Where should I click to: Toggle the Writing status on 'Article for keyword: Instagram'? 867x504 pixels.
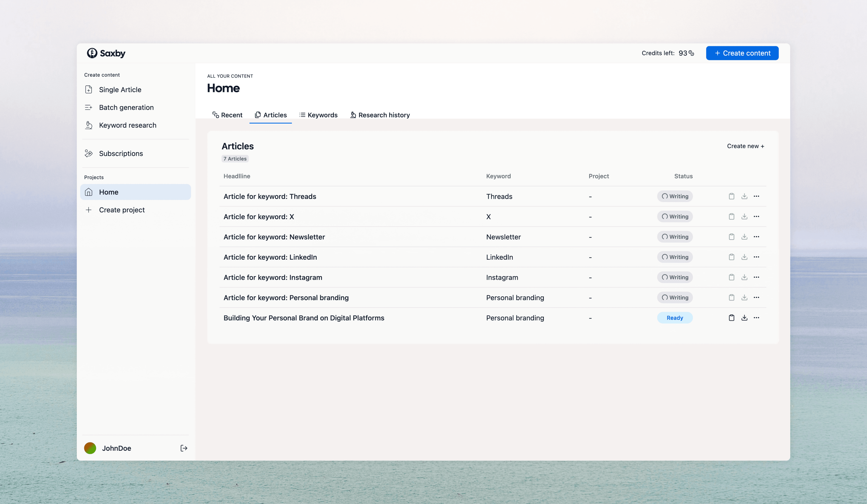coord(675,277)
